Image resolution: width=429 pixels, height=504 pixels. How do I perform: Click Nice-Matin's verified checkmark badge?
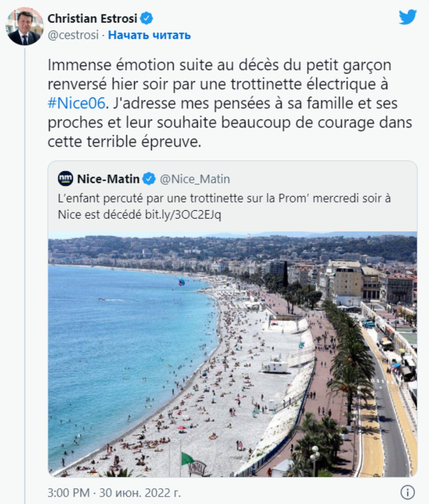(x=149, y=179)
